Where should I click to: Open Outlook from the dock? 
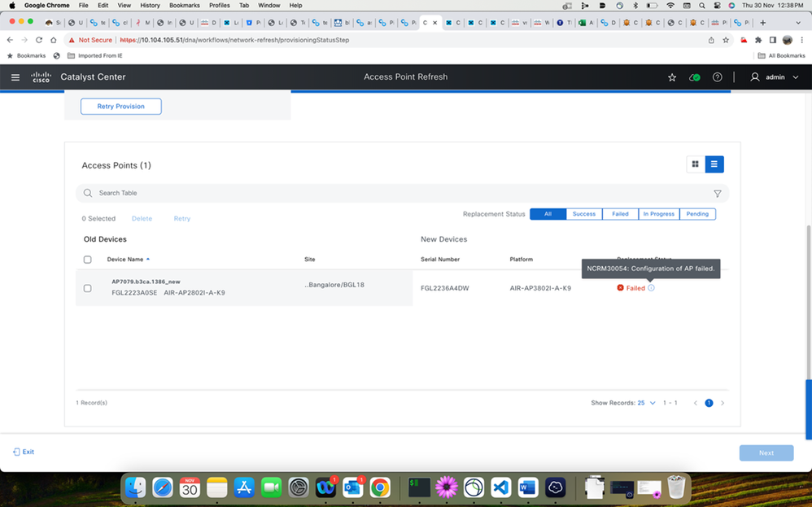352,487
